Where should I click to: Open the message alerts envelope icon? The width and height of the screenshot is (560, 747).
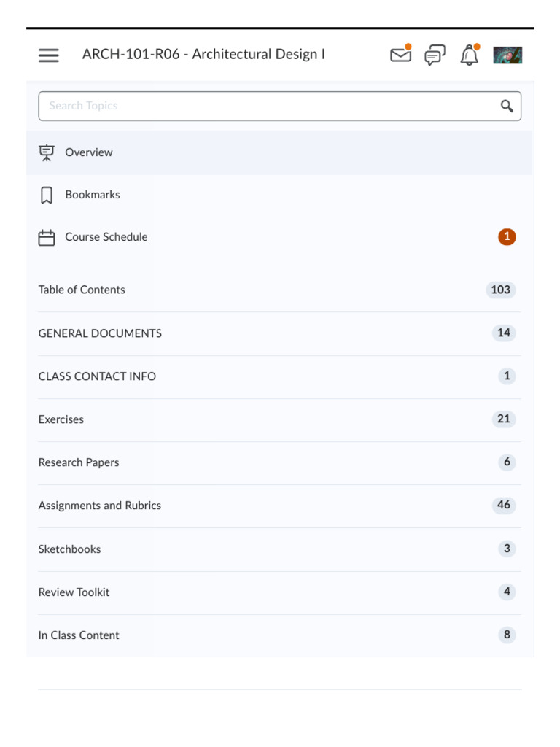point(400,55)
